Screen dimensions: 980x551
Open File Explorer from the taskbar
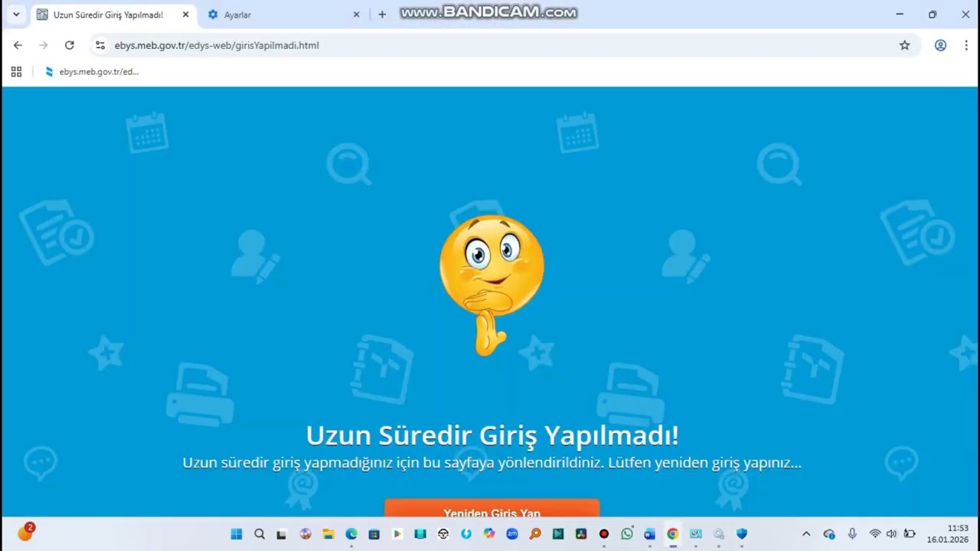[x=328, y=534]
